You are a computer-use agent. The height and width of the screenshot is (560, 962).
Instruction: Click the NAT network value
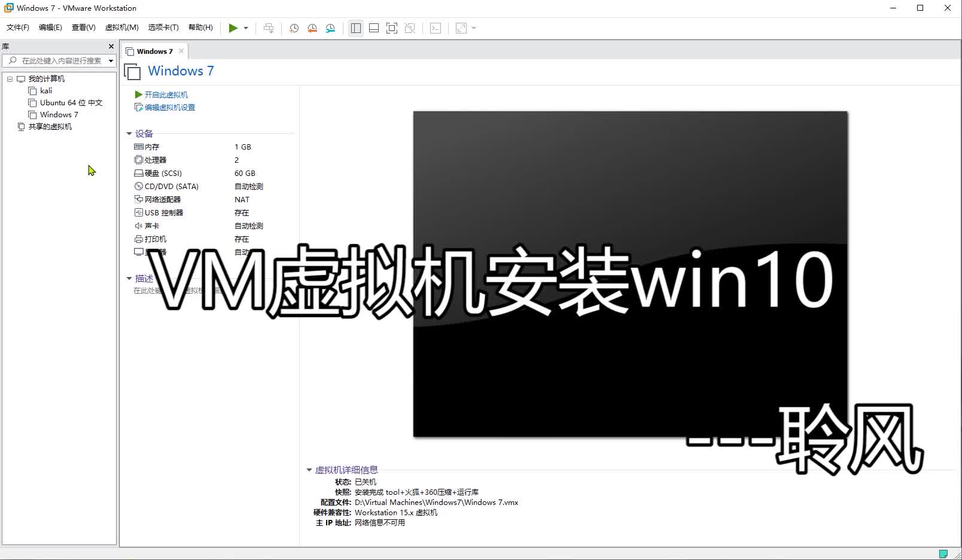click(x=242, y=200)
